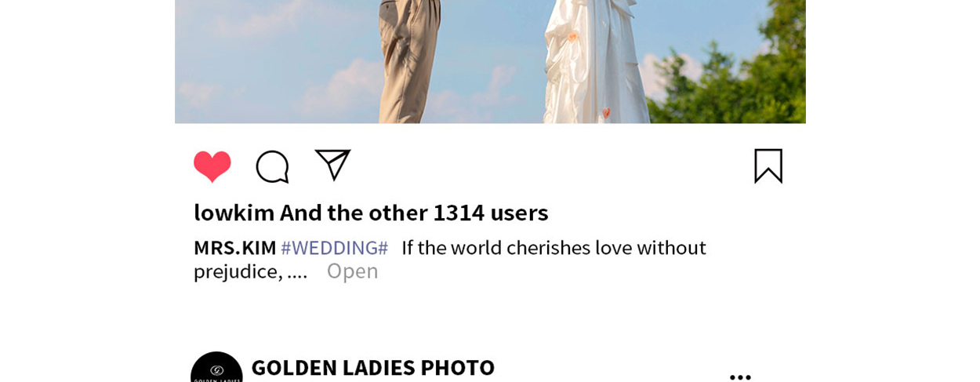Image resolution: width=980 pixels, height=382 pixels.
Task: View the Golden Ladies Photo profile avatar
Action: coord(216,367)
